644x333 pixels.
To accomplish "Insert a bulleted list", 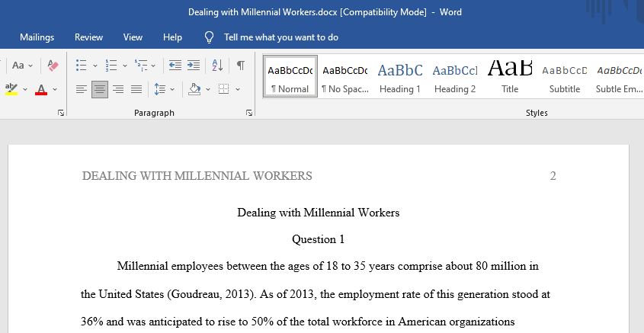I will pyautogui.click(x=82, y=66).
